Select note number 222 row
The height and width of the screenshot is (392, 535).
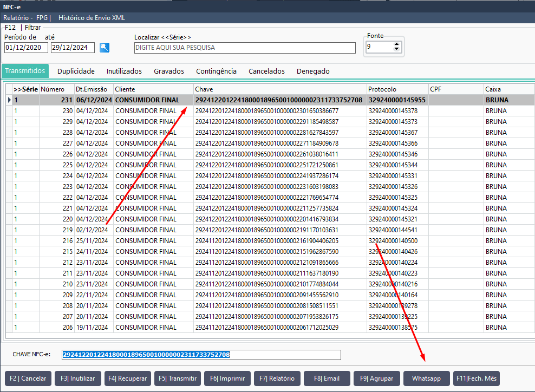[x=270, y=198]
